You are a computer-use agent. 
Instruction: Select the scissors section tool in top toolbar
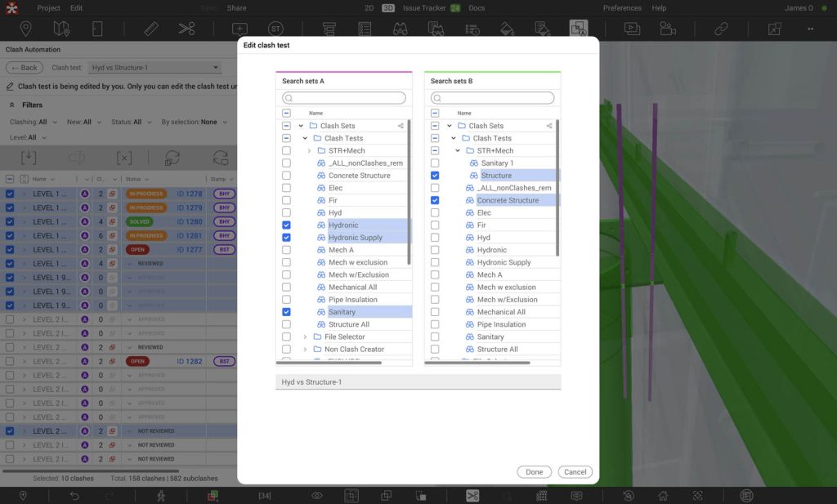[x=186, y=29]
